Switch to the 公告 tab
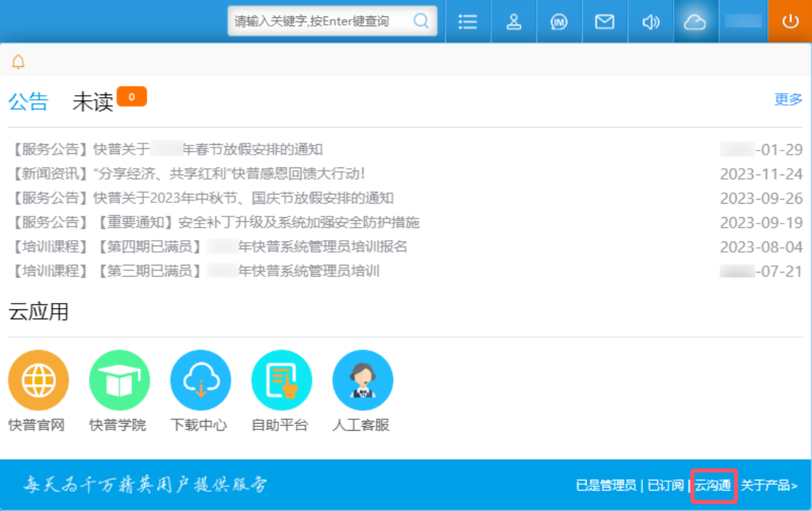 click(28, 102)
